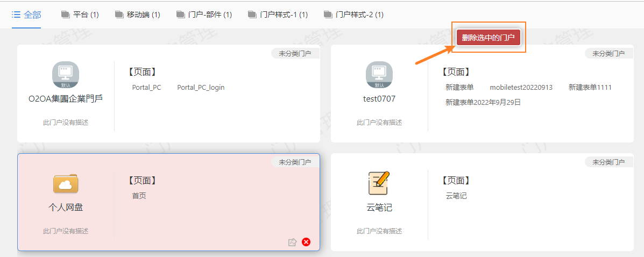This screenshot has height=257, width=644.
Task: Open the Portal_PC_login page link
Action: pyautogui.click(x=201, y=87)
